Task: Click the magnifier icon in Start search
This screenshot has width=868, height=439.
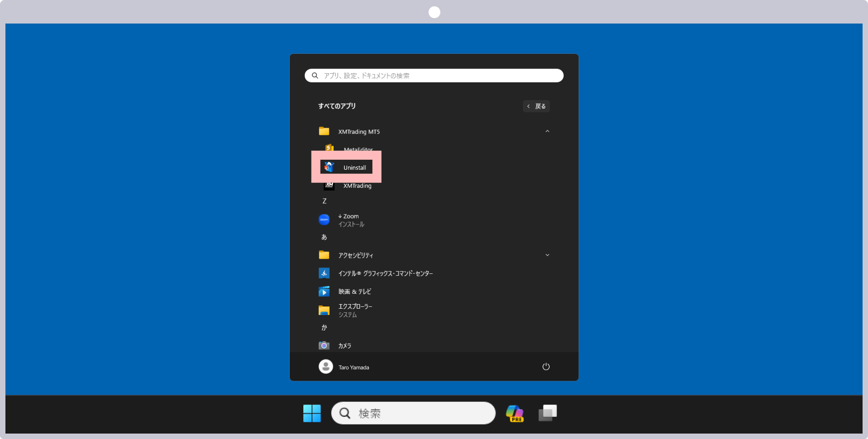Action: 315,76
